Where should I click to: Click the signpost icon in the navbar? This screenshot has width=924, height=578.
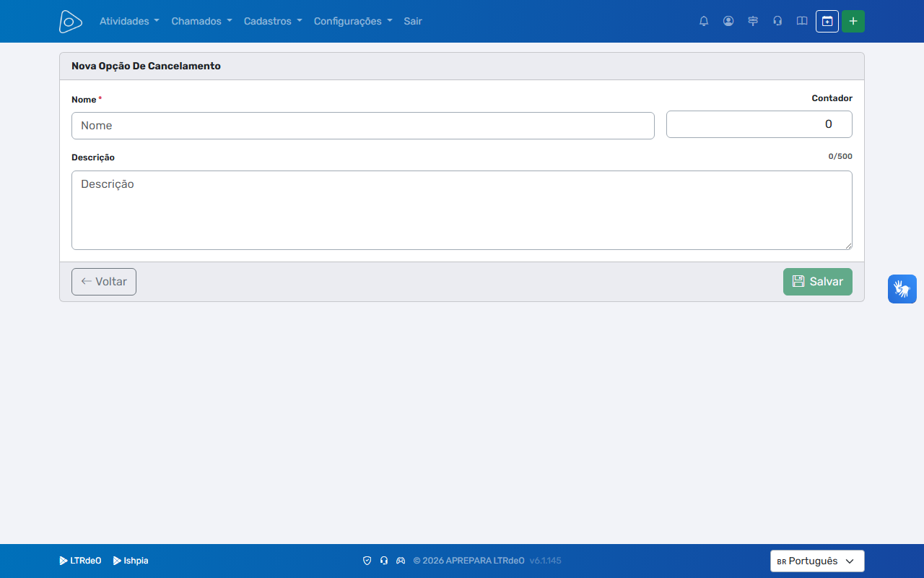coord(753,21)
